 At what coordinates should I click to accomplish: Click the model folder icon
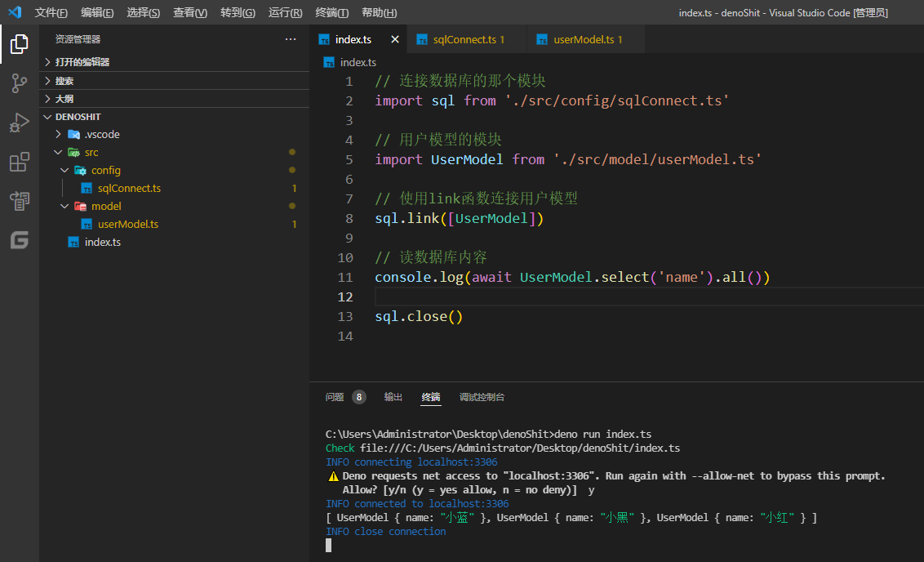click(x=80, y=207)
